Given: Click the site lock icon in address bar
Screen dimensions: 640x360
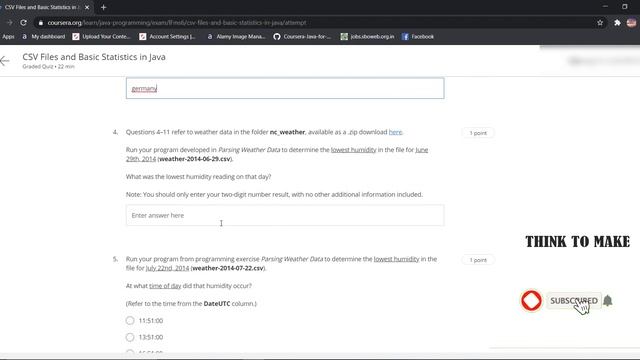Looking at the screenshot, I should click(40, 23).
